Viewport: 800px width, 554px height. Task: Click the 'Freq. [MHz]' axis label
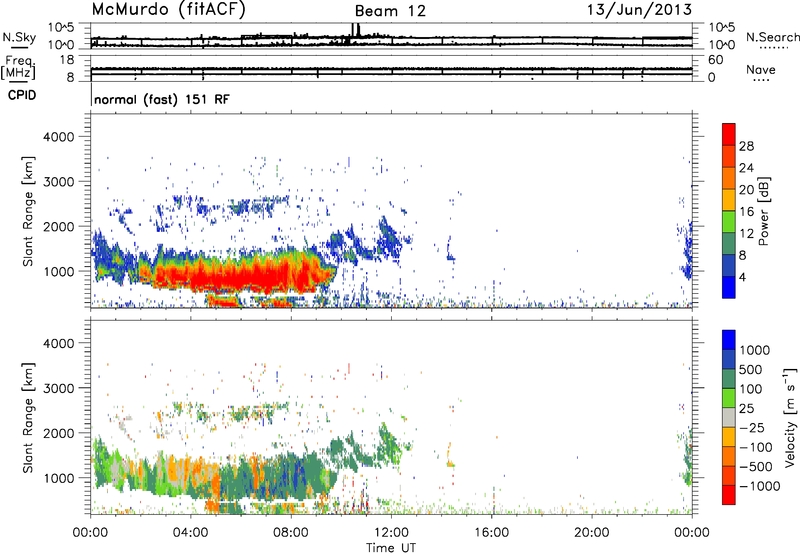point(19,68)
